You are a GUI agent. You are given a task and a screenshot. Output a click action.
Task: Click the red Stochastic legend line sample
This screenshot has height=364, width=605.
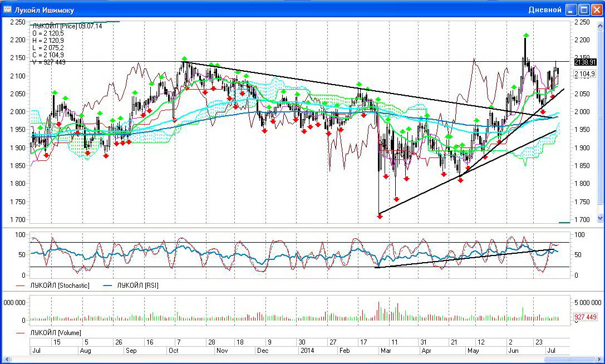(x=21, y=286)
